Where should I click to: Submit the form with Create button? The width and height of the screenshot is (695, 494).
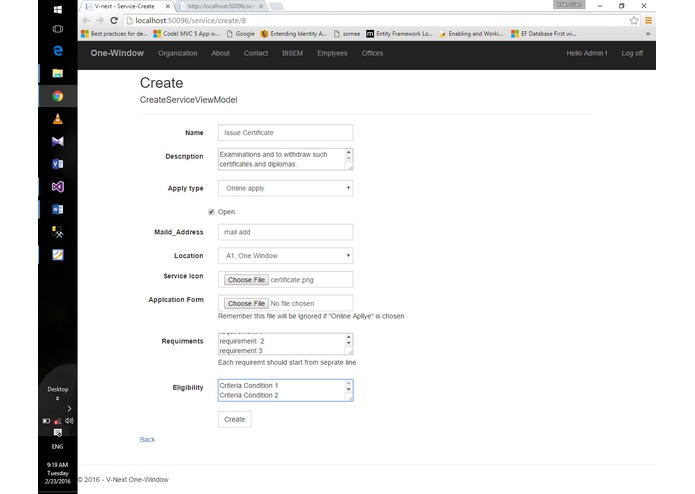coord(234,419)
